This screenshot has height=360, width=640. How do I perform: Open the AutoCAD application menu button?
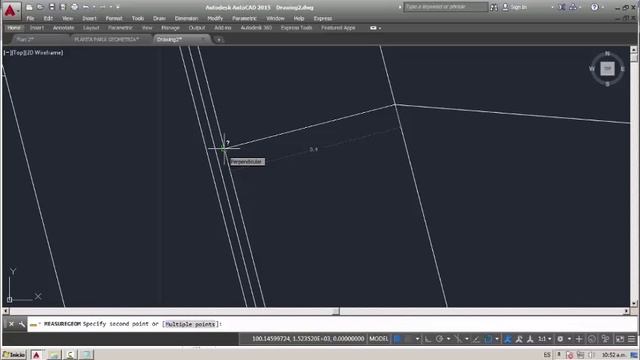11,10
